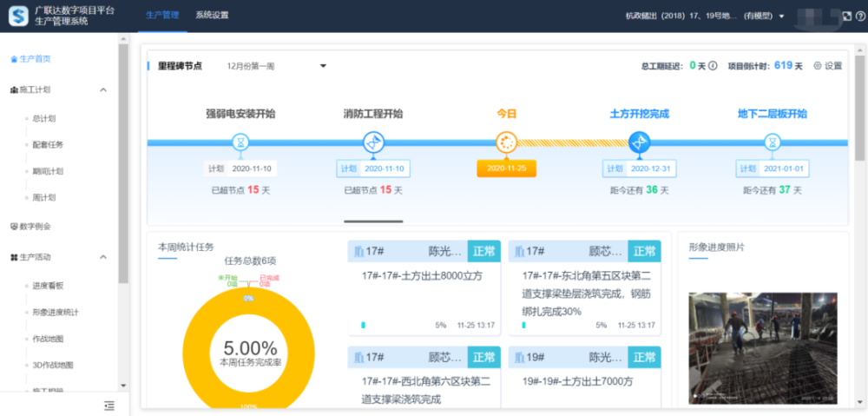Open milestone 设置 gear button
The image size is (868, 416).
[827, 66]
